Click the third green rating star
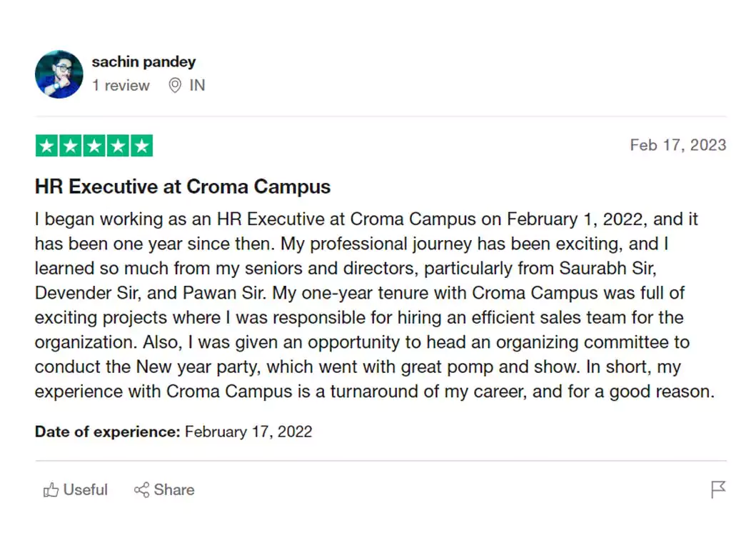The image size is (756, 548). click(94, 146)
